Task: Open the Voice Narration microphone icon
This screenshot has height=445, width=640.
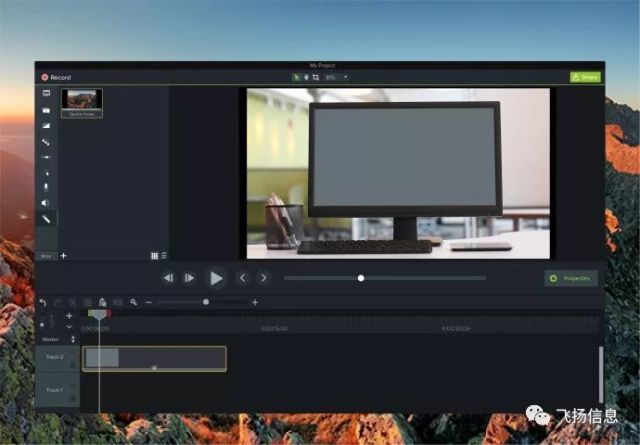Action: tap(46, 187)
